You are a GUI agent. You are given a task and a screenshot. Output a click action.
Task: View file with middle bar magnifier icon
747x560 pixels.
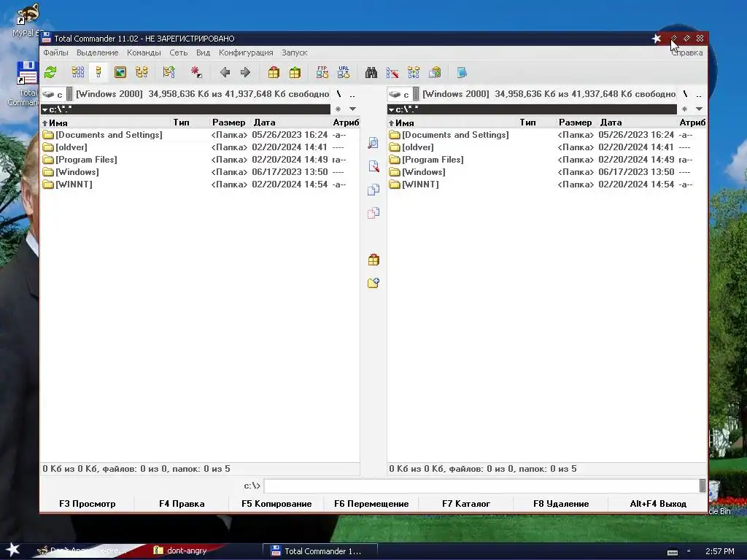click(373, 143)
